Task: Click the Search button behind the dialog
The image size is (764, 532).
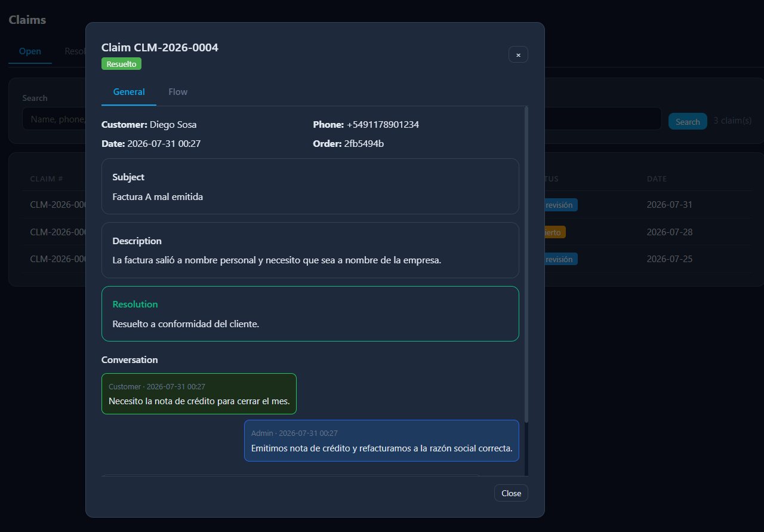Action: coord(688,121)
